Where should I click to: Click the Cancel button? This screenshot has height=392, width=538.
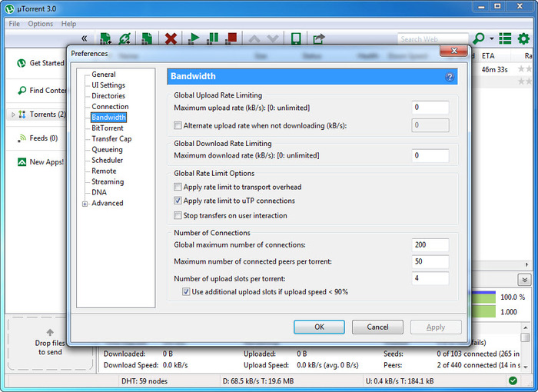pos(377,327)
